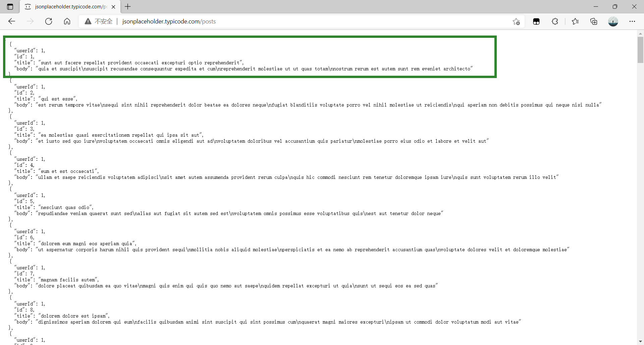
Task: Click the body text starting "dolore placeat quibusdam"
Action: click(x=237, y=286)
